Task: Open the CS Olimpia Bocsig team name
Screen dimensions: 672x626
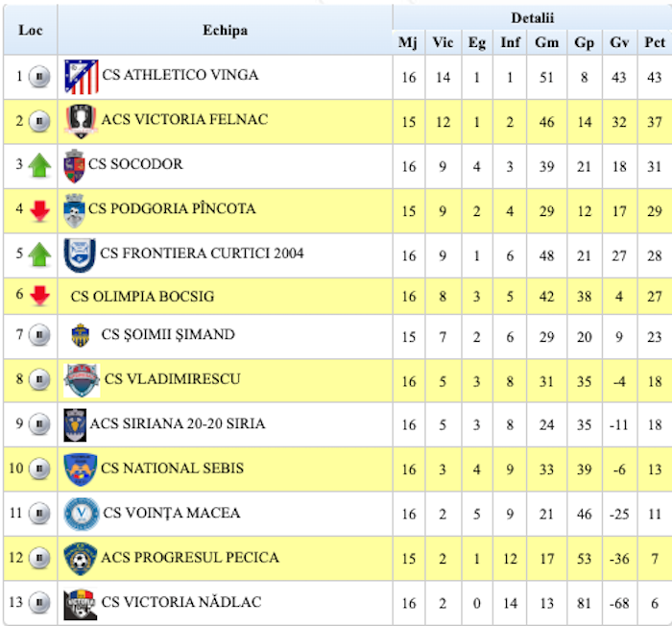Action: click(142, 297)
